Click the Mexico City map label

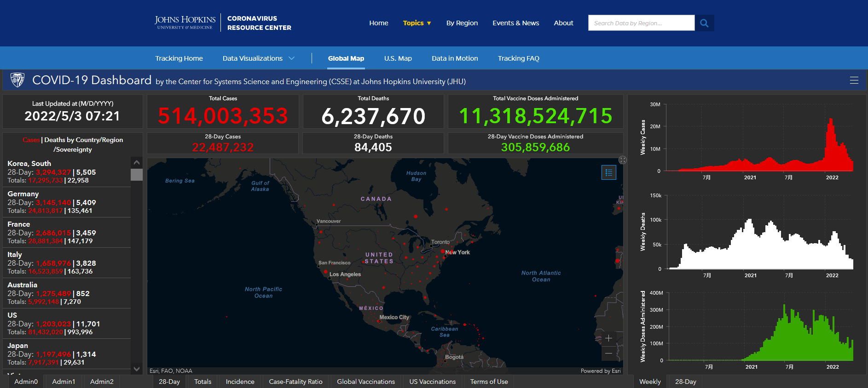coord(394,317)
